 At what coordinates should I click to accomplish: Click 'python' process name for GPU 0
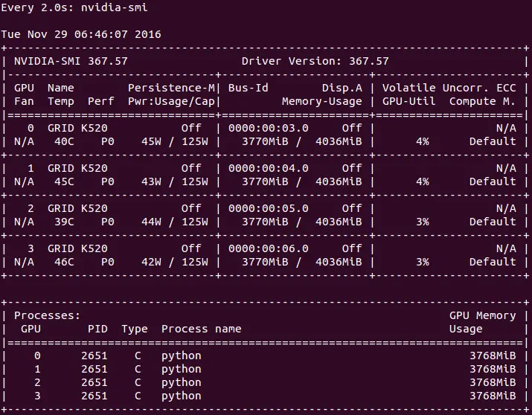pos(182,356)
